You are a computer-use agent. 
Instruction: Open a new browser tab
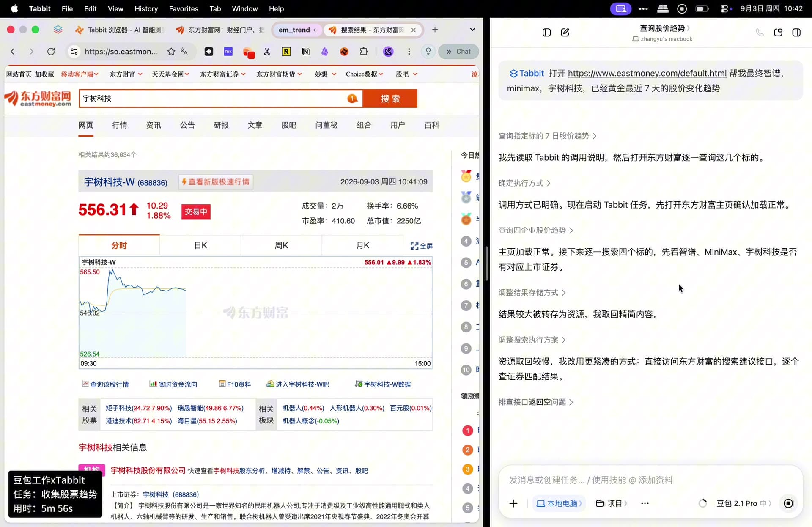coord(435,30)
